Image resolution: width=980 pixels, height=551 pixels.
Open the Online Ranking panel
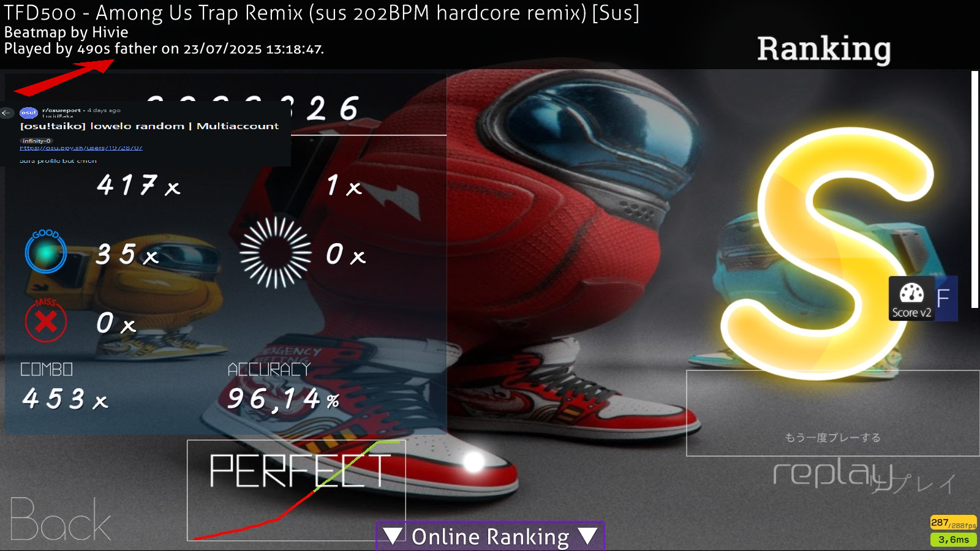pos(490,536)
